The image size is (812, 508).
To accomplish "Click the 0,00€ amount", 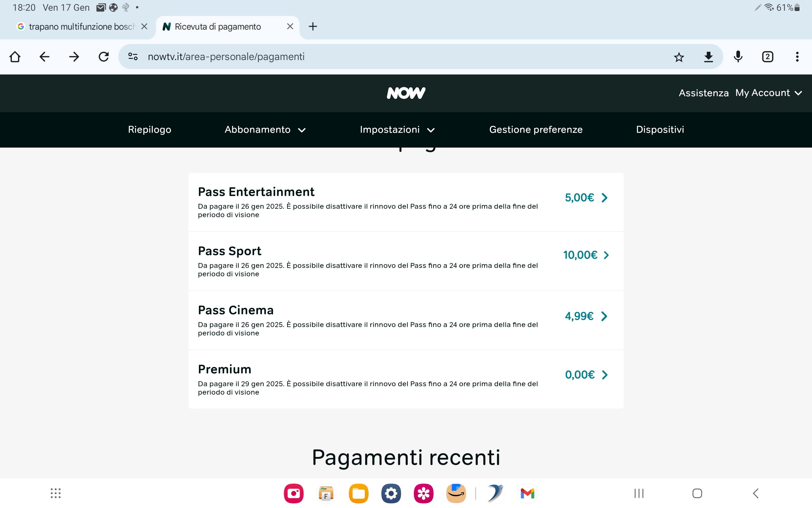I will [580, 375].
